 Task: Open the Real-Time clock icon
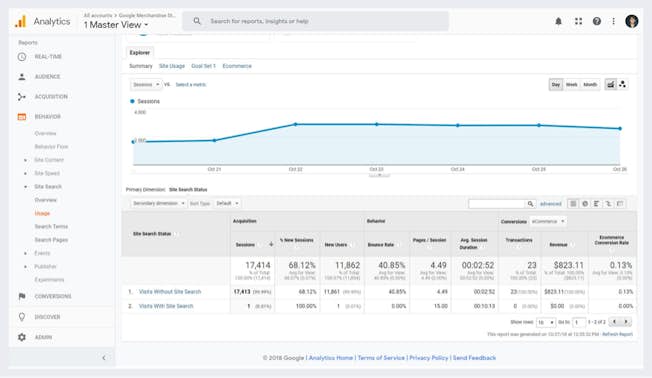[22, 57]
